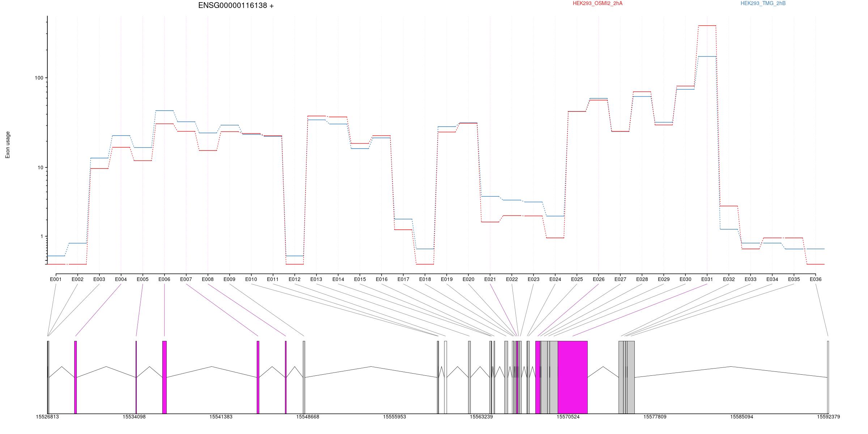Image resolution: width=868 pixels, height=434 pixels.
Task: Click the y-axis tick label 1
Action: point(42,236)
